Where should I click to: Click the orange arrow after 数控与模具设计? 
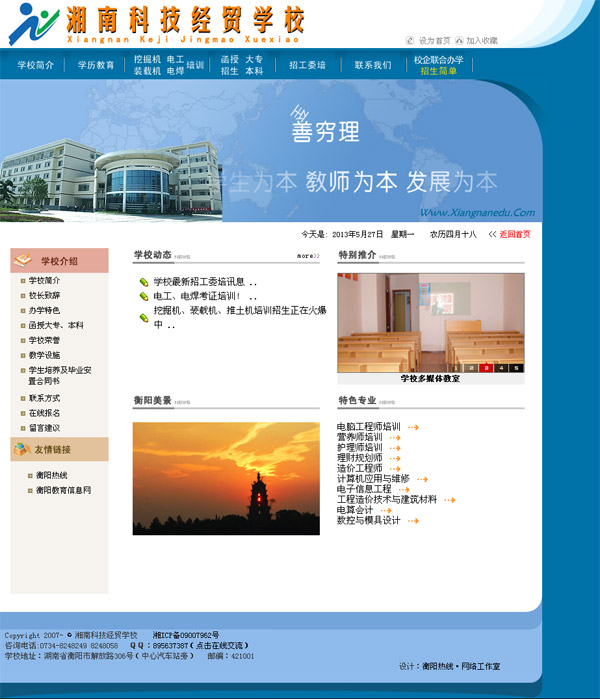coord(413,521)
